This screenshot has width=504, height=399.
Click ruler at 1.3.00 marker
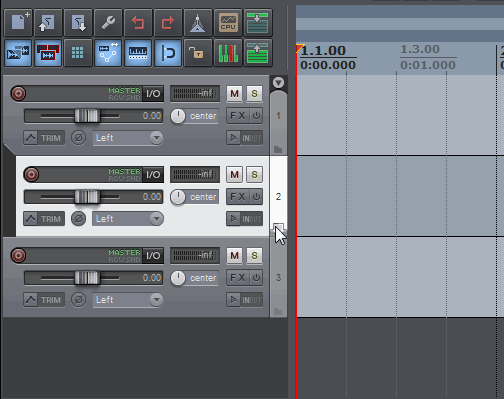420,49
